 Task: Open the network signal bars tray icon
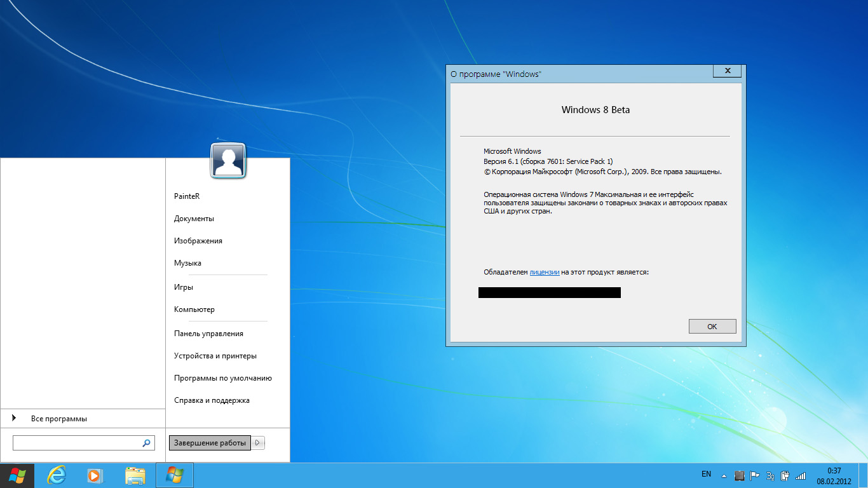[x=801, y=475]
